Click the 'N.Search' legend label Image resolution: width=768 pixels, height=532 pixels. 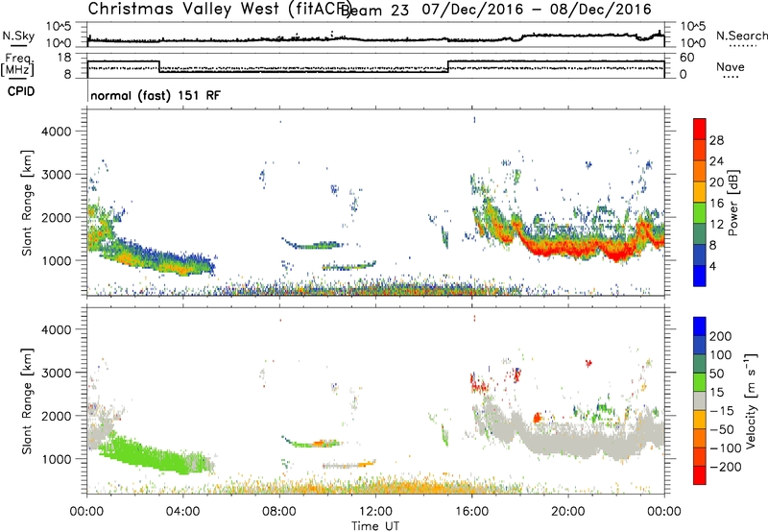coord(741,36)
